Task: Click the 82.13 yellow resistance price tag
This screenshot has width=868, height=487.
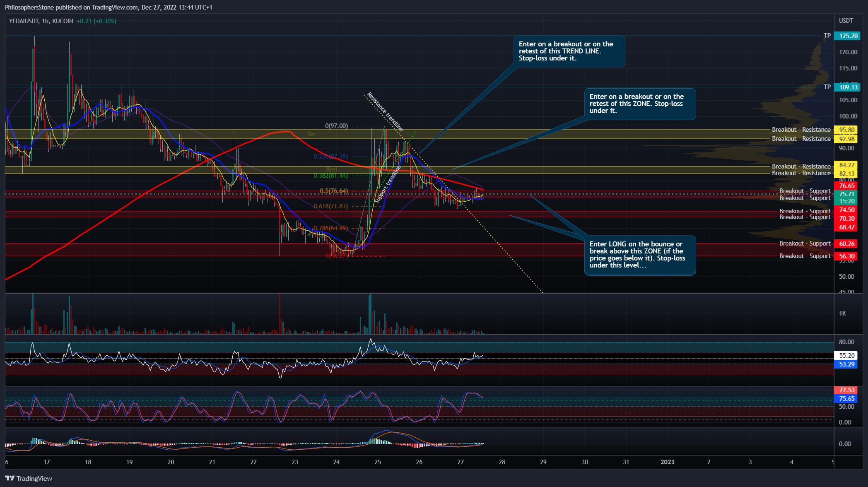Action: [x=846, y=174]
